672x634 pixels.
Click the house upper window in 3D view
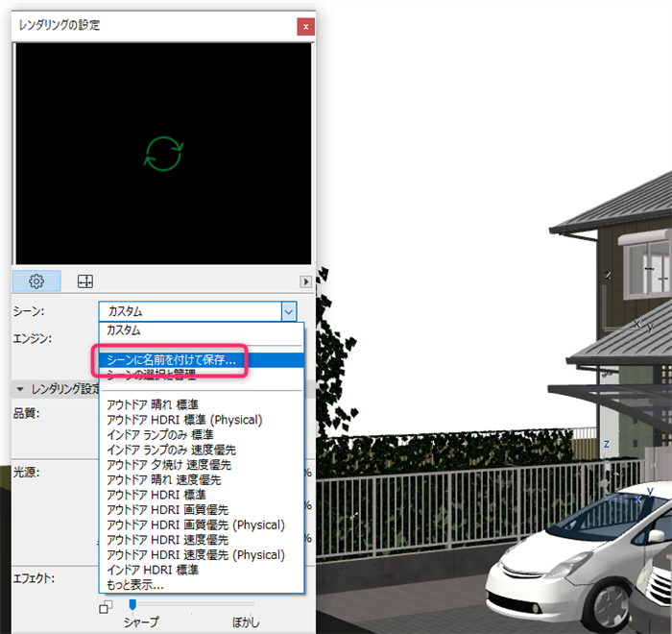[647, 268]
